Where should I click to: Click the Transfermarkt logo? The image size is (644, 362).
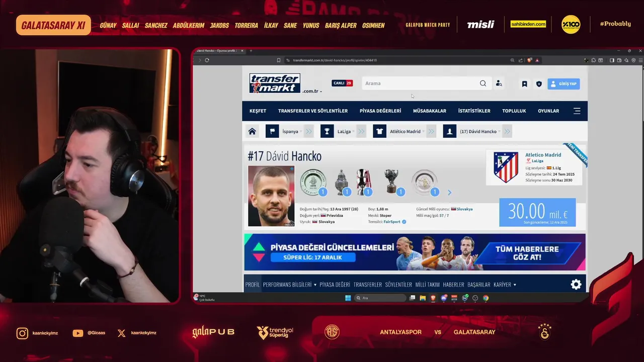click(275, 83)
